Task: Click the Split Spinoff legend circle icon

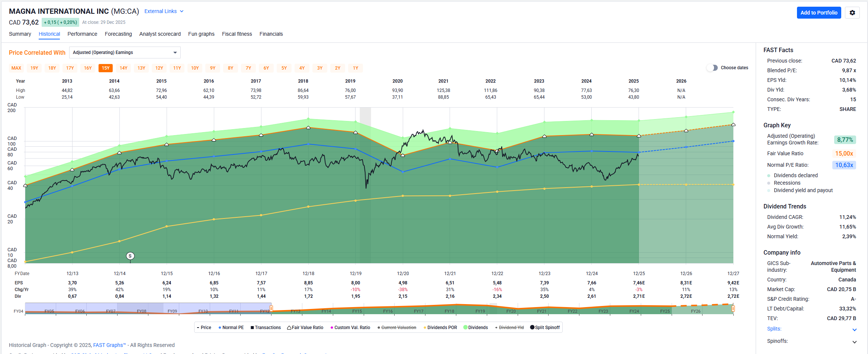Action: tap(532, 328)
